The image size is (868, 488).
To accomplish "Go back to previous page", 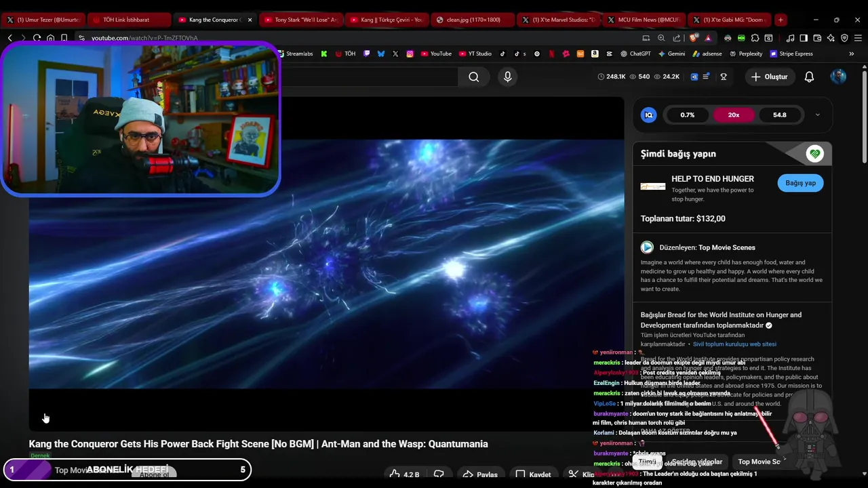I will point(9,38).
